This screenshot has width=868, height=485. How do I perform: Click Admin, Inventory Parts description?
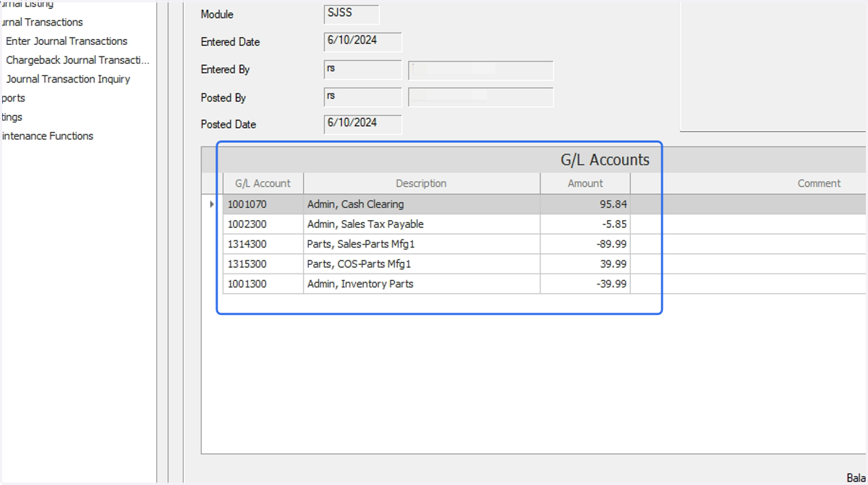422,284
